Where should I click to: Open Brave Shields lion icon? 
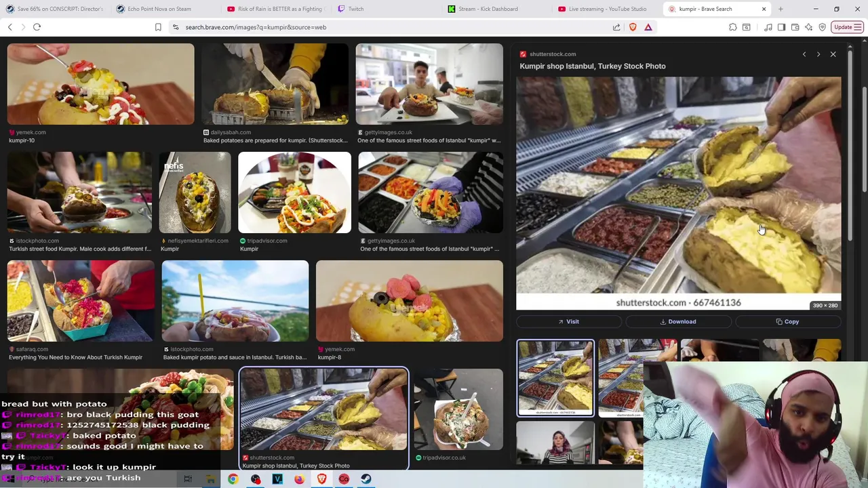[x=633, y=27]
